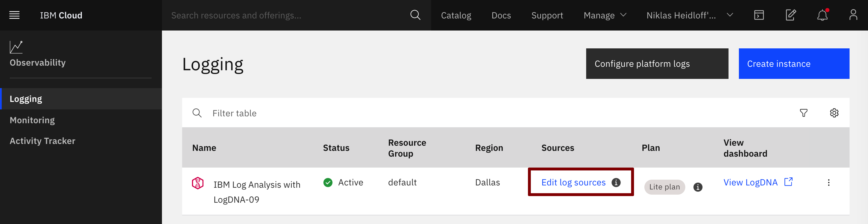Screen dimensions: 868x224
Task: Open the Docs menu item
Action: coord(501,16)
